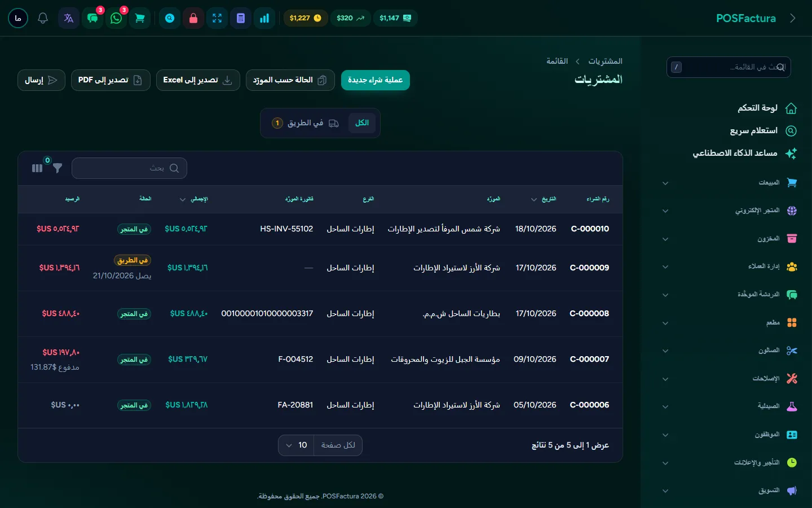Click عملية شراء جديدة new purchase button
Screen dimensions: 812x508
click(376, 80)
